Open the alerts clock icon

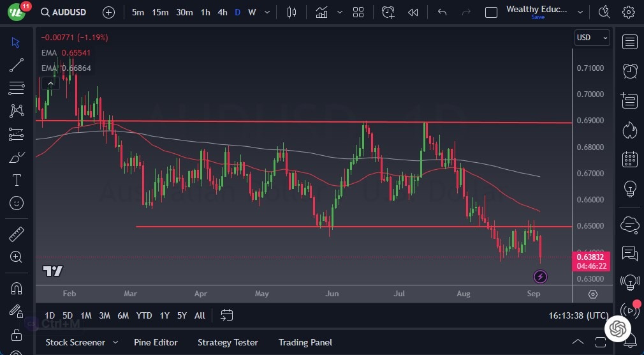630,70
